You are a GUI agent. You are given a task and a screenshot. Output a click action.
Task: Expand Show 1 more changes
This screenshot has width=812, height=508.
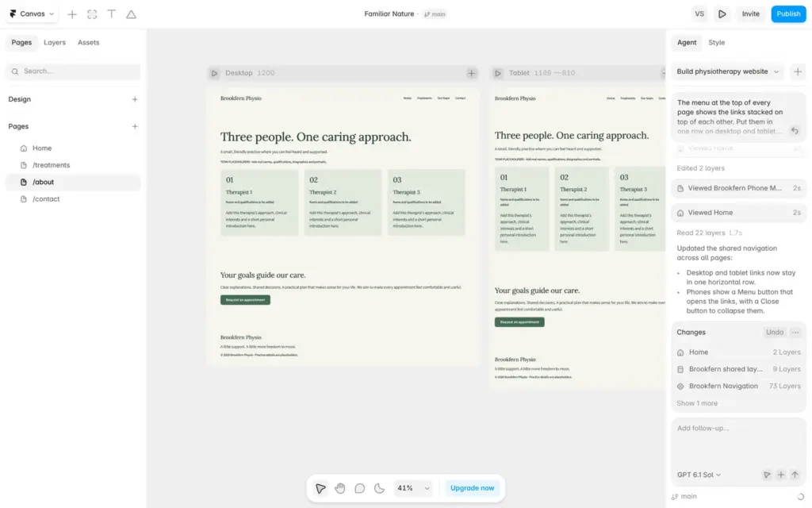coord(697,403)
